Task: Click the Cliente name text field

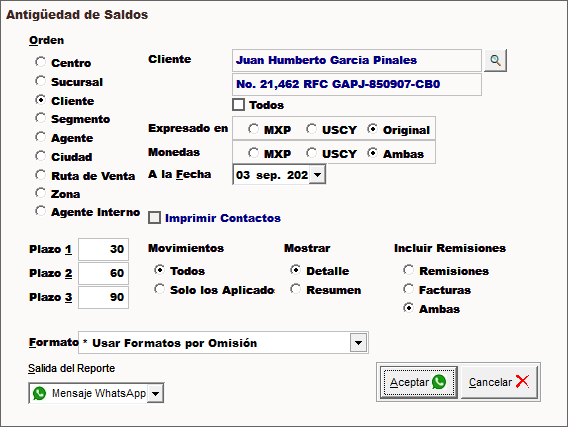Action: tap(357, 60)
